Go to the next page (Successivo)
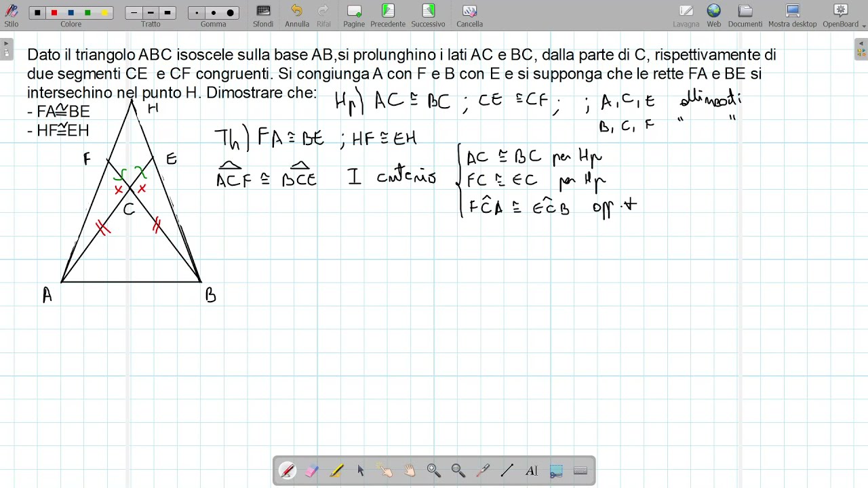This screenshot has height=488, width=868. (x=428, y=15)
